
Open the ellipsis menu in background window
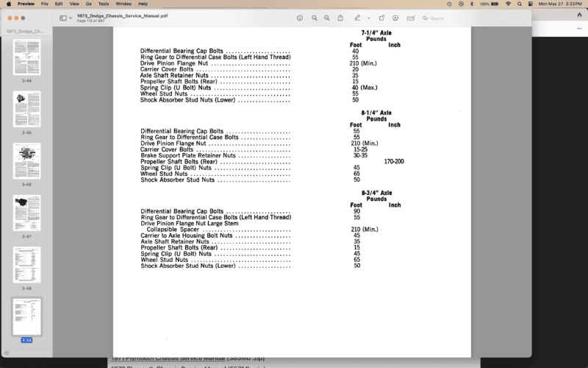coord(579,29)
